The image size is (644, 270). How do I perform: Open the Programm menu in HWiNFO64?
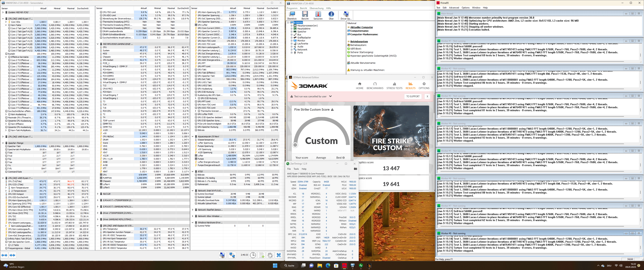point(292,8)
